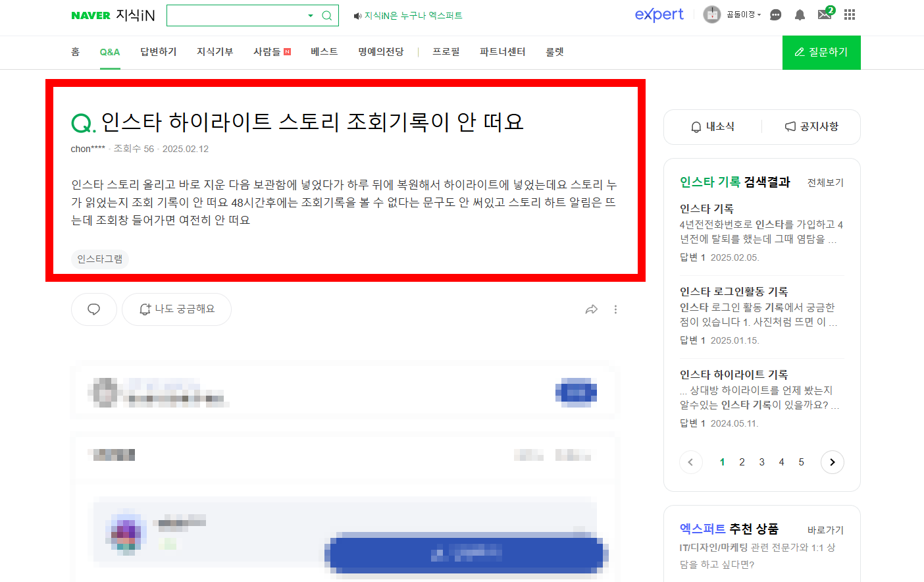924x582 pixels.
Task: Click 전체보기 for search results
Action: pos(825,182)
